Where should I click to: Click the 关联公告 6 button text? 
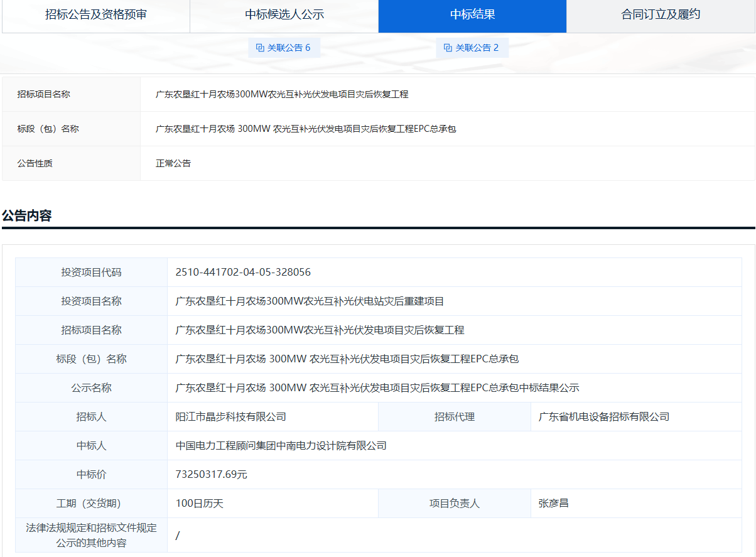click(x=289, y=48)
